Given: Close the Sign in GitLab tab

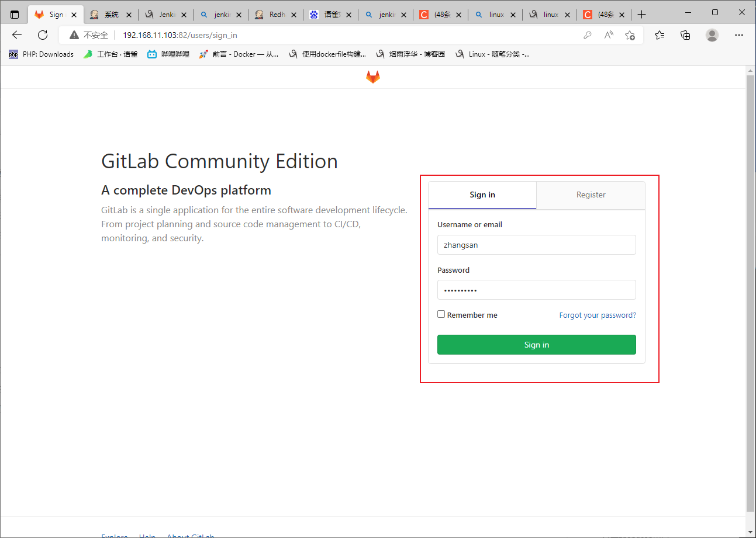Looking at the screenshot, I should 74,15.
